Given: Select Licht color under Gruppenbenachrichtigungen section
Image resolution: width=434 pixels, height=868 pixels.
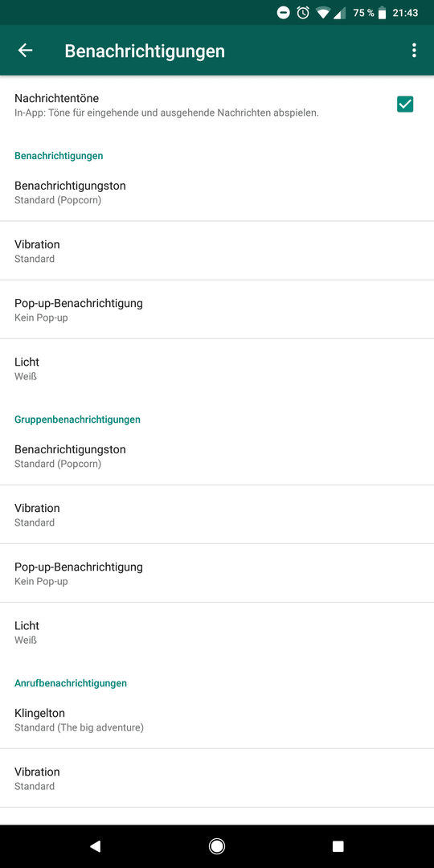Looking at the screenshot, I should pos(217,633).
